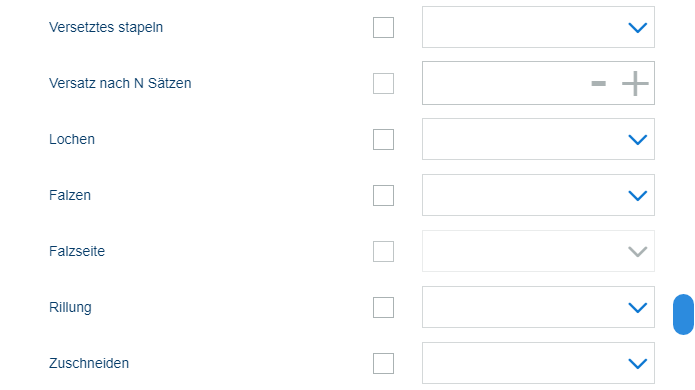Click the blue vertical scrollbar thumb
The width and height of the screenshot is (695, 390).
[683, 314]
